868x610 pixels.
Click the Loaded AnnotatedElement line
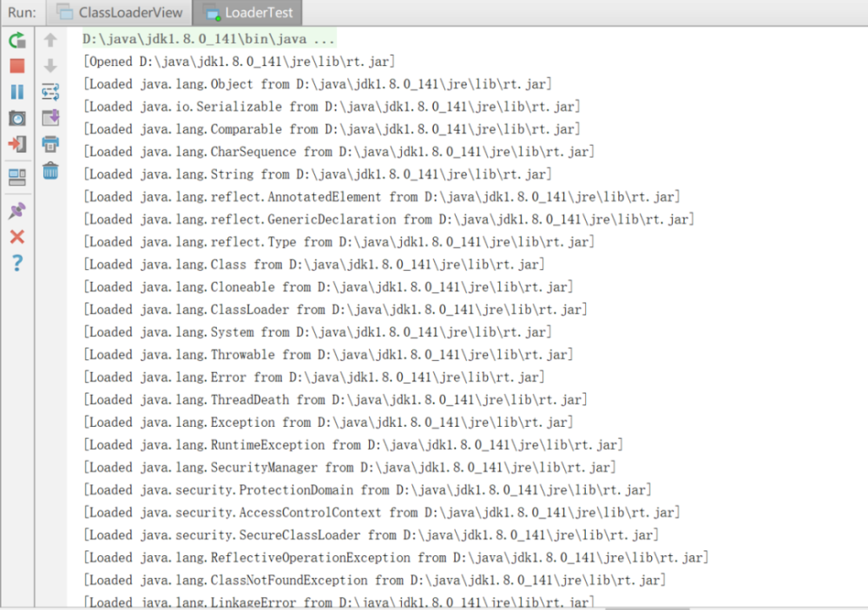pos(381,197)
